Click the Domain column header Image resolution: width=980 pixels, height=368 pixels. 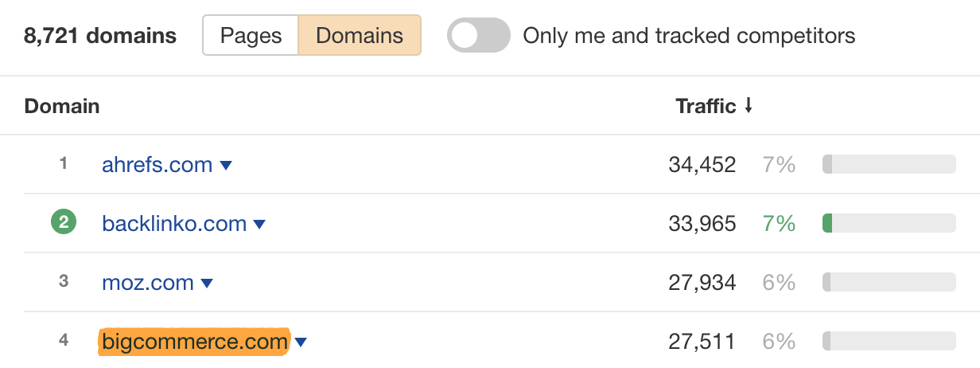coord(62,106)
